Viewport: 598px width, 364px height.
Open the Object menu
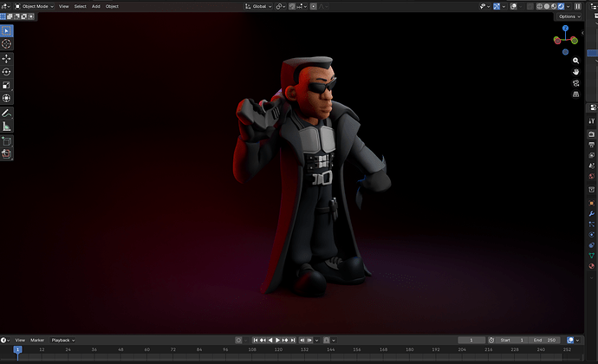tap(112, 6)
